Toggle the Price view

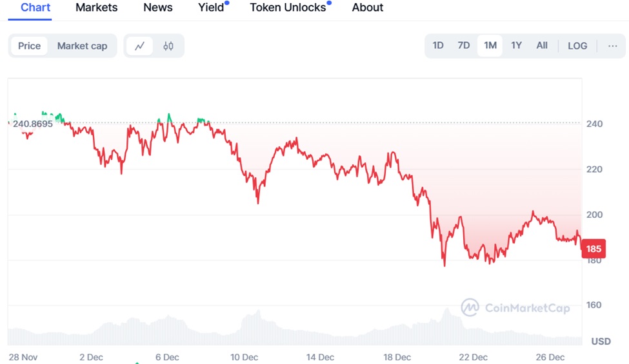pyautogui.click(x=29, y=46)
